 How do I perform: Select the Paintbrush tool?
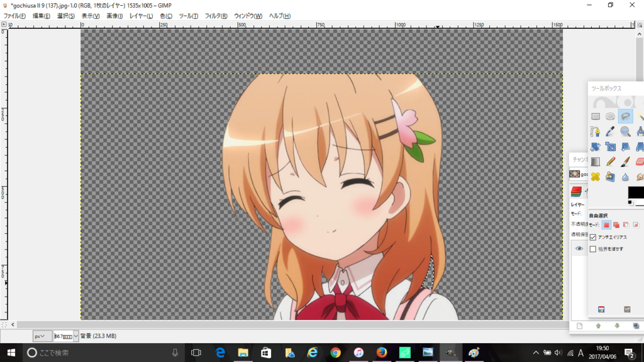pos(624,161)
